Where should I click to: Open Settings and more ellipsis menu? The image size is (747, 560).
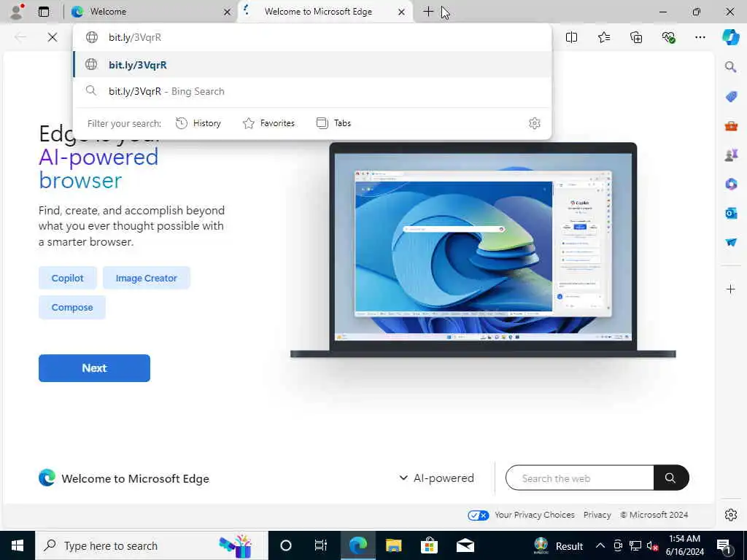click(700, 37)
